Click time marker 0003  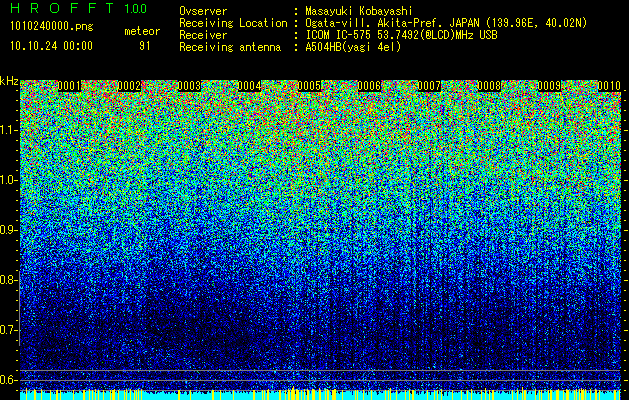pyautogui.click(x=189, y=86)
